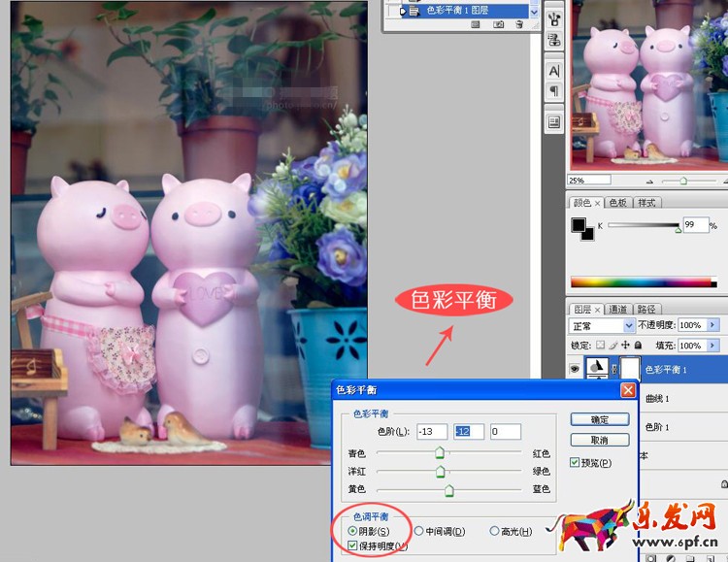Toggle the 预览 (Preview) checkbox
The height and width of the screenshot is (562, 728).
click(575, 463)
